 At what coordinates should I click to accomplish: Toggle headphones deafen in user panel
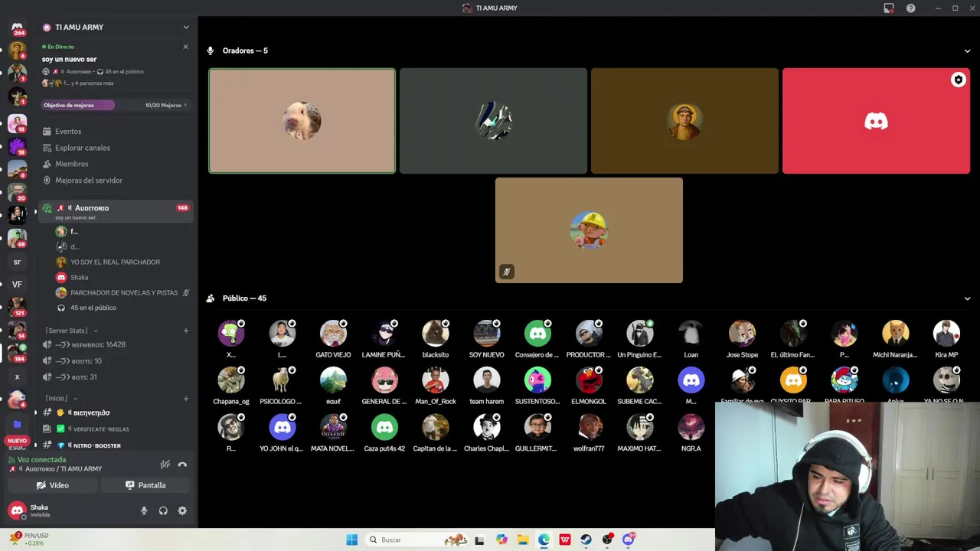pyautogui.click(x=163, y=510)
